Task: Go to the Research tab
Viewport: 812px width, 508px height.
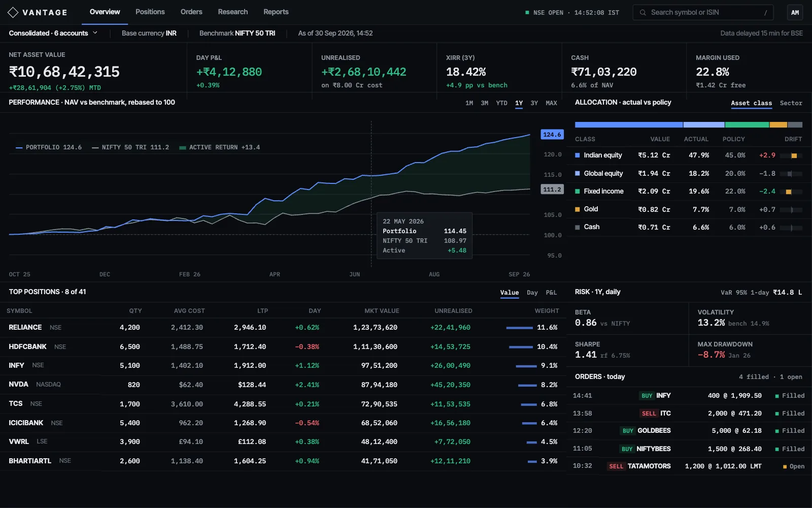Action: (233, 12)
